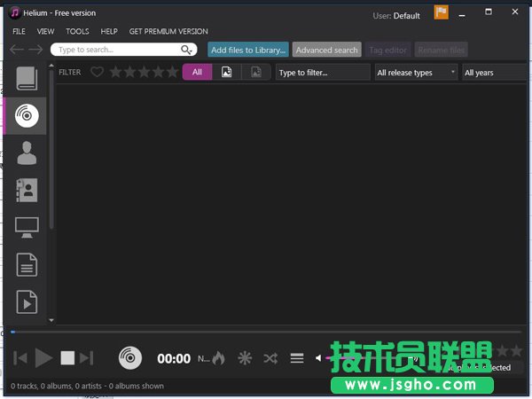Open the play queue list icon

(297, 358)
